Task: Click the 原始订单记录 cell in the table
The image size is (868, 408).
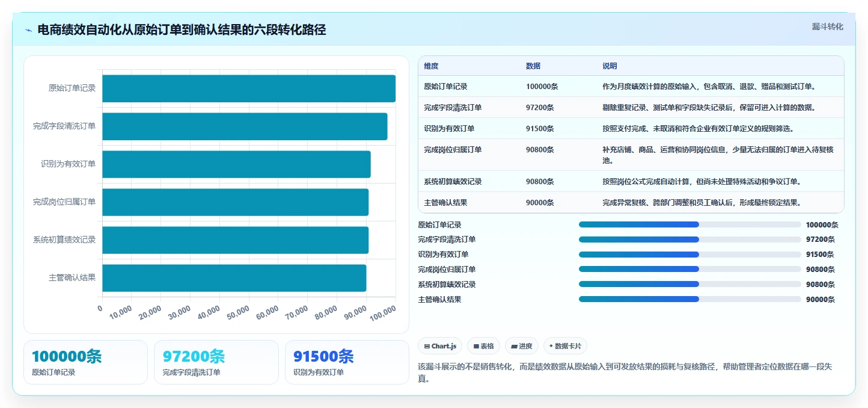Action: coord(445,87)
